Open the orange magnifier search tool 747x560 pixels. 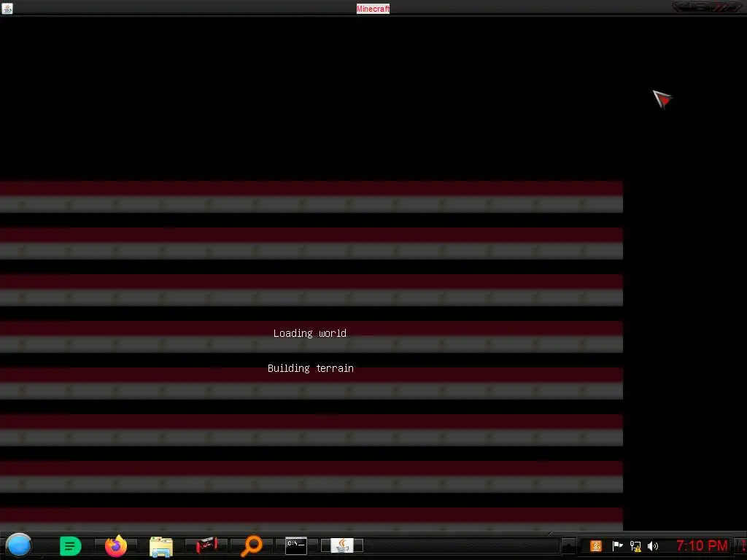pyautogui.click(x=252, y=545)
